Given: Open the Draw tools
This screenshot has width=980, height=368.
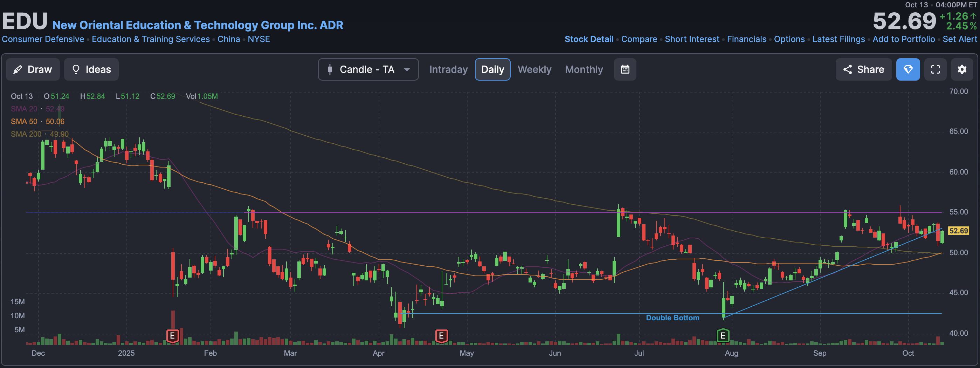Looking at the screenshot, I should [x=33, y=69].
